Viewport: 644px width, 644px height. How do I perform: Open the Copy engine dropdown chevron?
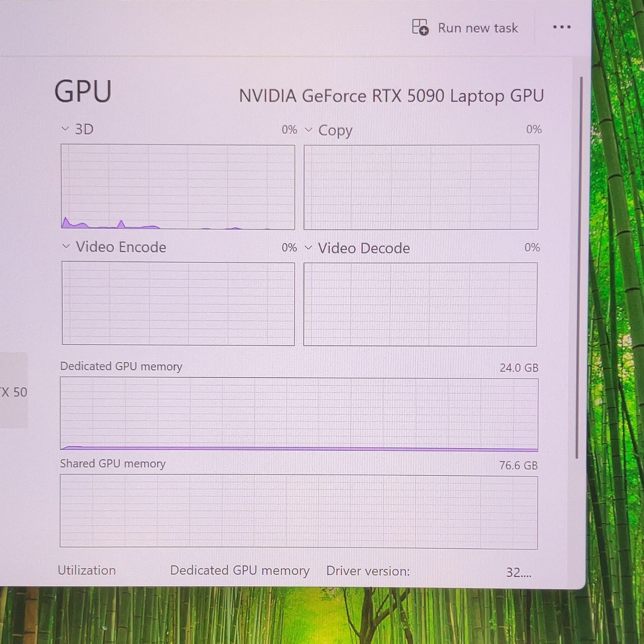click(x=308, y=129)
